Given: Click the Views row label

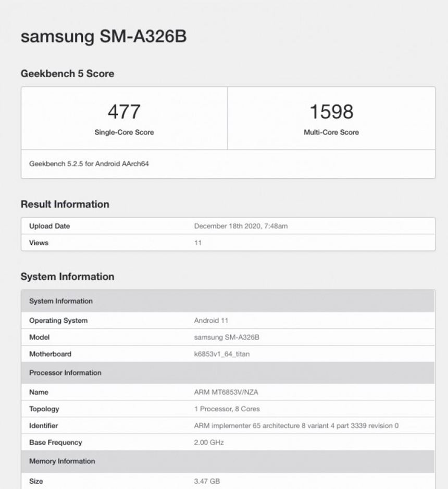Looking at the screenshot, I should click(39, 243).
